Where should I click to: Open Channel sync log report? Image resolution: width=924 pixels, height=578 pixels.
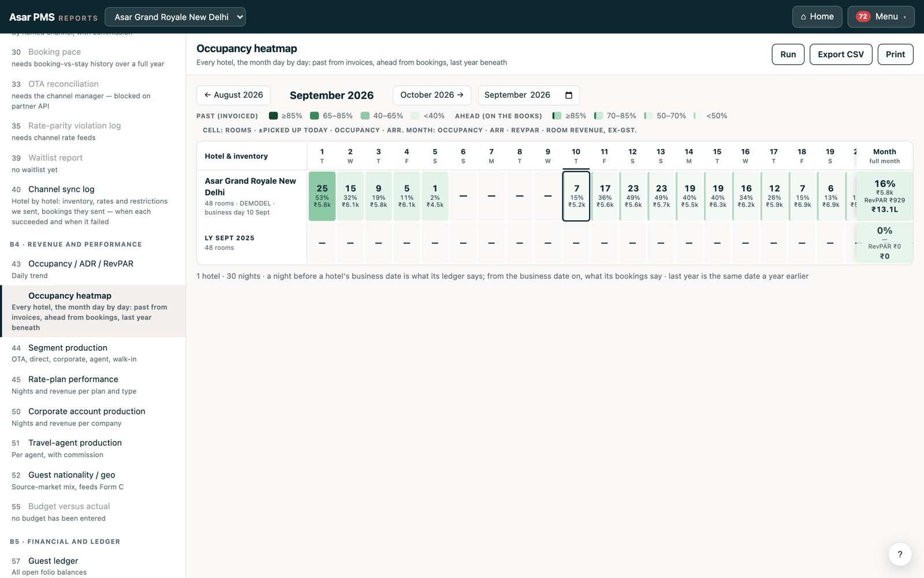92,205
